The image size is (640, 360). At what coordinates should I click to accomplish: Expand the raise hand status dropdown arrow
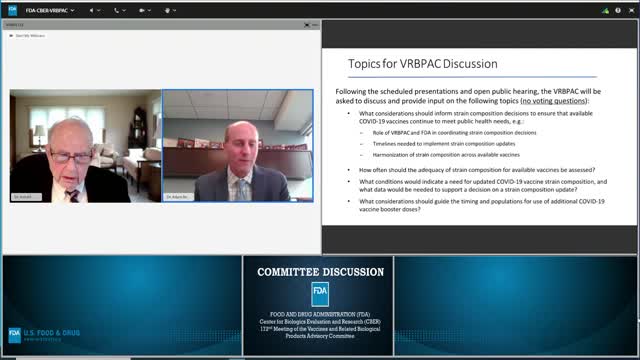click(174, 11)
